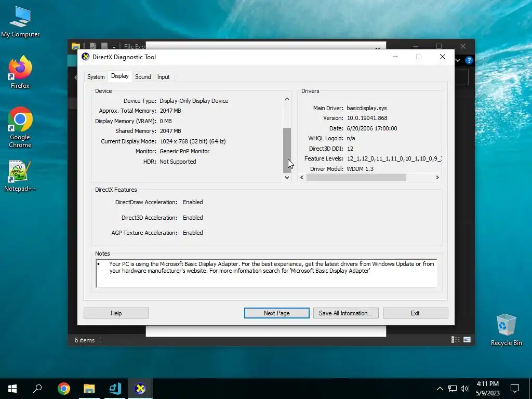Image resolution: width=532 pixels, height=399 pixels.
Task: Click the Direct3D Acceleration Enabled value
Action: pyautogui.click(x=193, y=218)
